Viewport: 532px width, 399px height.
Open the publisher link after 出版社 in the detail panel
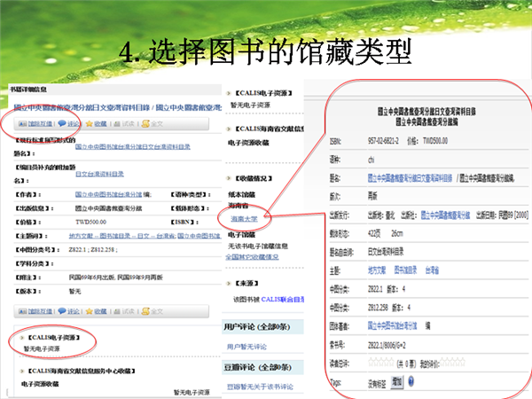tap(445, 215)
